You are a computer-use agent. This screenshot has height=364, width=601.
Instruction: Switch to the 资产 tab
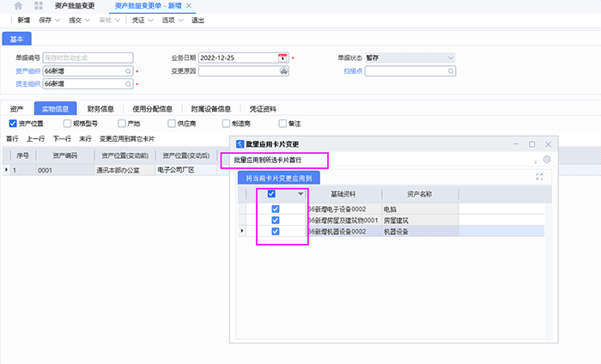16,109
